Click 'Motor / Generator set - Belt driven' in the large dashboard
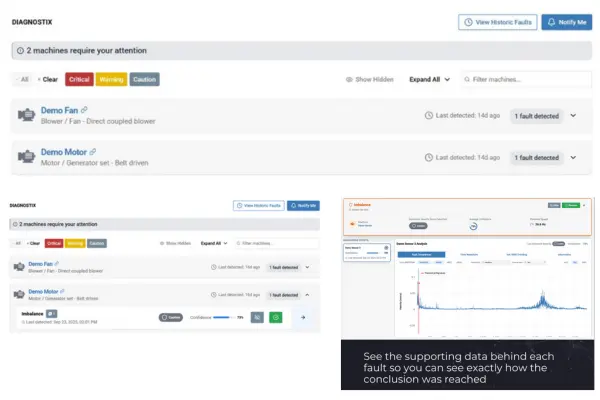The image size is (600, 400). 95,163
